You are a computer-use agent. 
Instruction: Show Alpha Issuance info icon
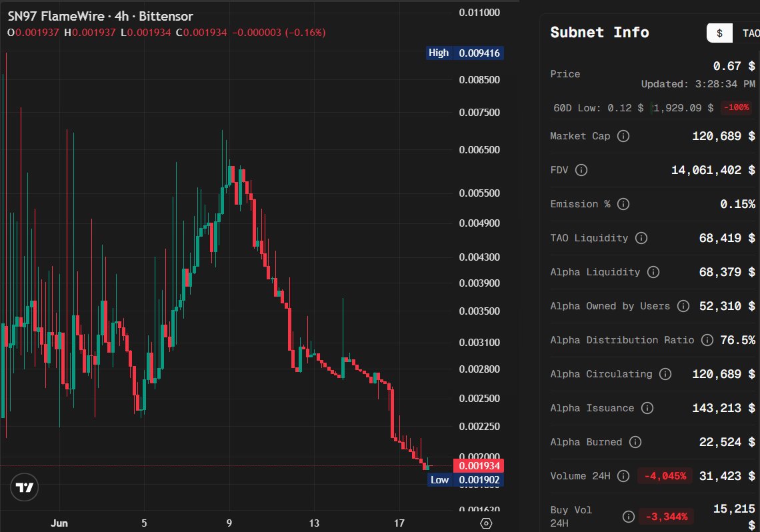[647, 408]
